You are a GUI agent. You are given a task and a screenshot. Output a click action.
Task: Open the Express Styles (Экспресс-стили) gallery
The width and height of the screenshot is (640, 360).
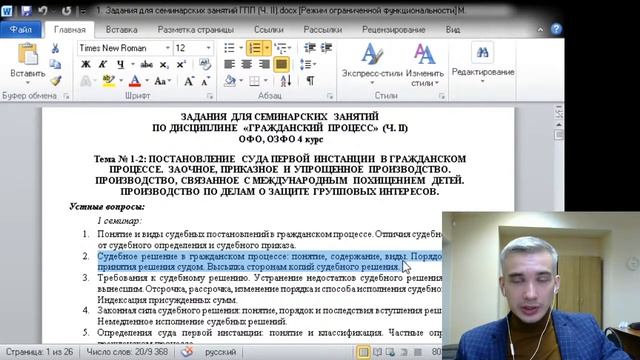tap(372, 64)
